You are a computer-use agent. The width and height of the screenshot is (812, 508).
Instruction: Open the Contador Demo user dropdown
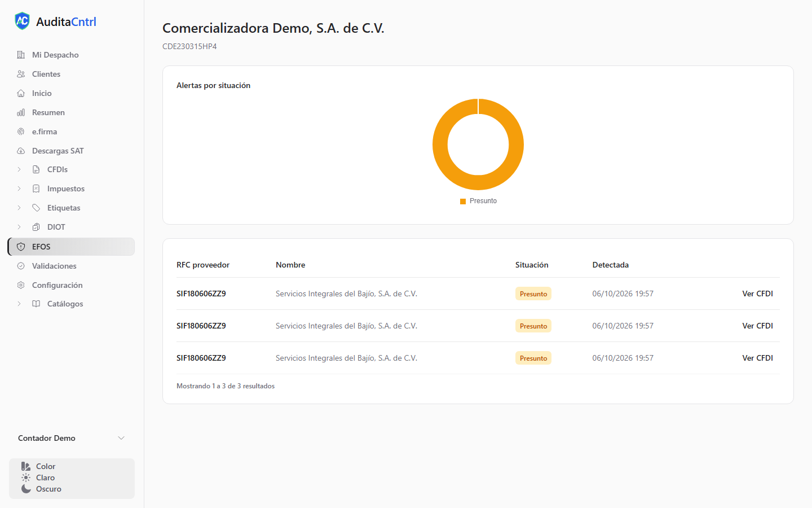72,438
